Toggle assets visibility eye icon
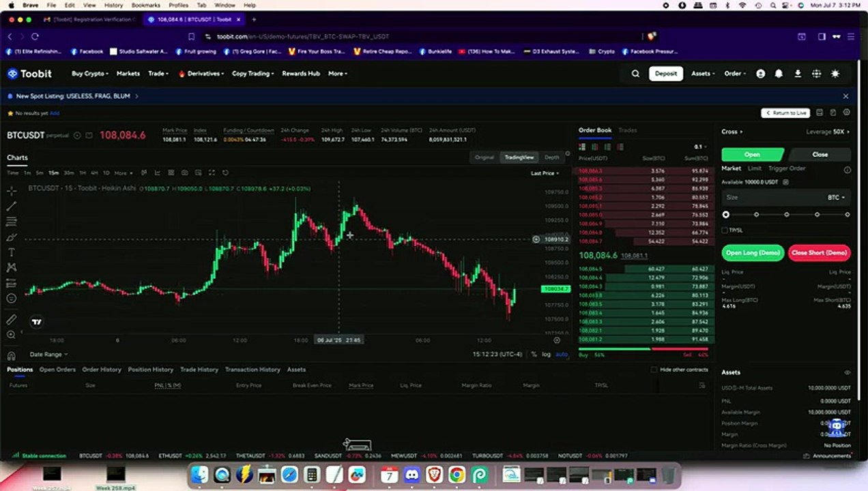This screenshot has width=868, height=491. 848,372
